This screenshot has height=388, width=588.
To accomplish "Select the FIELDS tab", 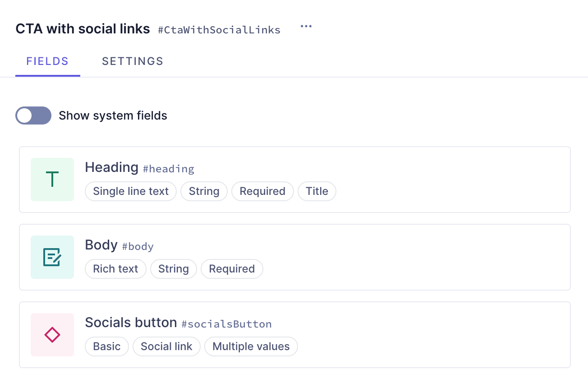I will click(x=47, y=61).
